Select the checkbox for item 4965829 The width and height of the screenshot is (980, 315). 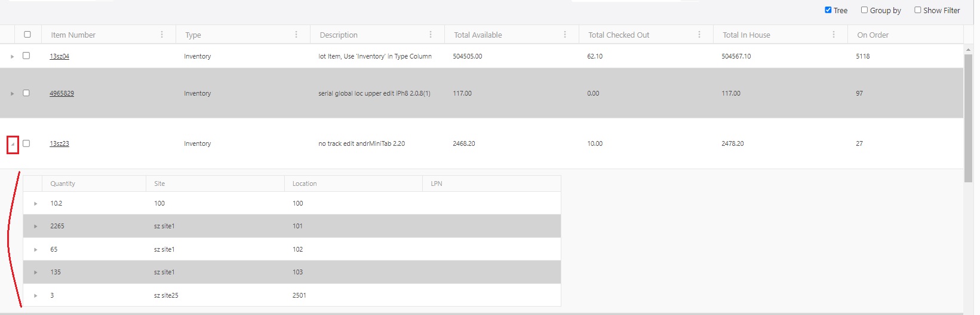tap(26, 93)
